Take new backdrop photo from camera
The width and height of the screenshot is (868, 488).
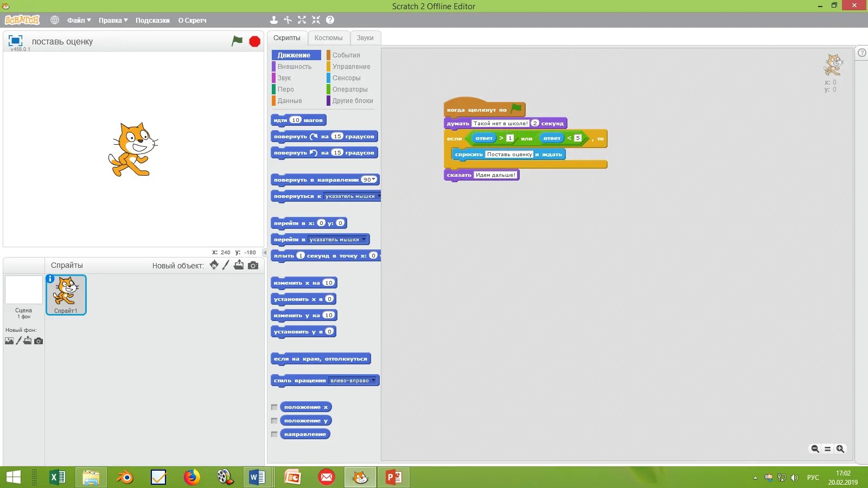pos(39,341)
